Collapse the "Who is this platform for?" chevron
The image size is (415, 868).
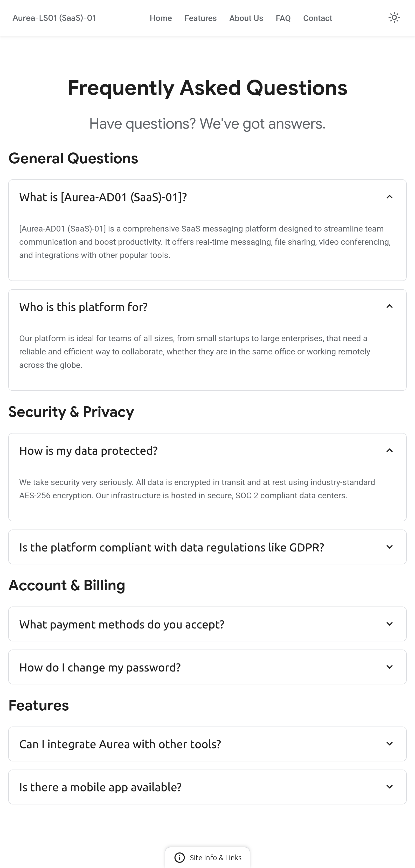pos(389,307)
